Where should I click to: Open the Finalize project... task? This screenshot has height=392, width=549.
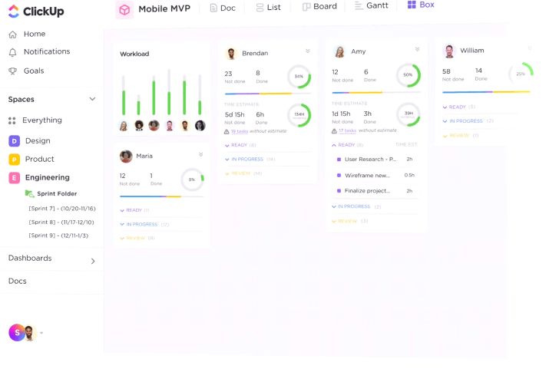pos(367,191)
